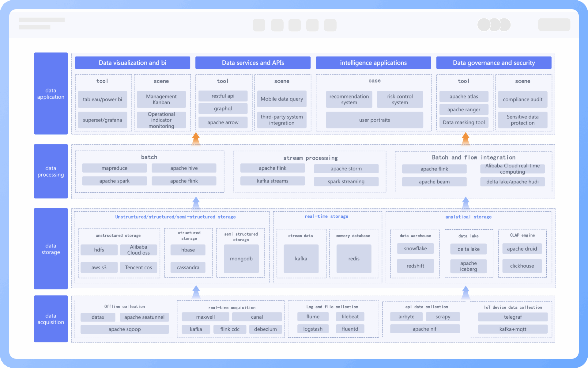Click the spark streaming box
The height and width of the screenshot is (368, 588).
[346, 182]
